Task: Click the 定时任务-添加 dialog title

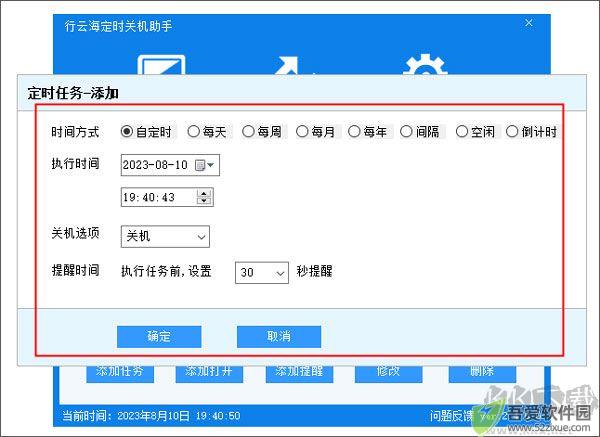Action: tap(73, 93)
